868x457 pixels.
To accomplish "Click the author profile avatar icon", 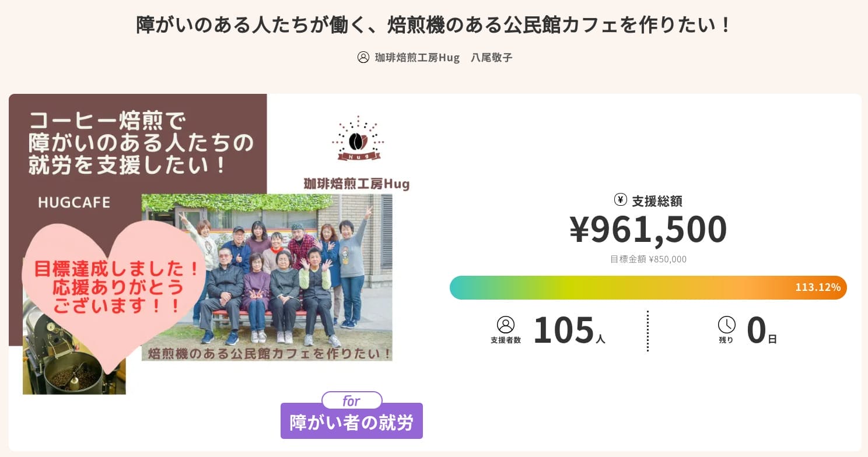I will pos(363,57).
